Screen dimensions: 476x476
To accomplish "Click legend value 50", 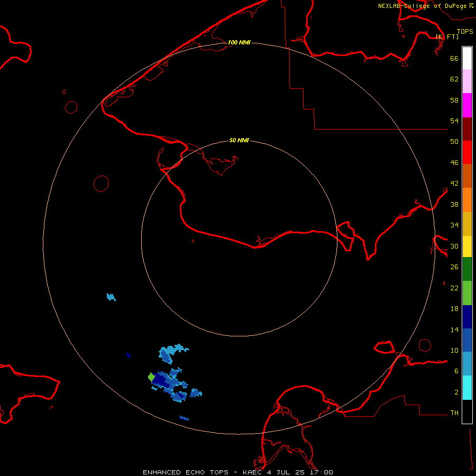I will pyautogui.click(x=454, y=142).
